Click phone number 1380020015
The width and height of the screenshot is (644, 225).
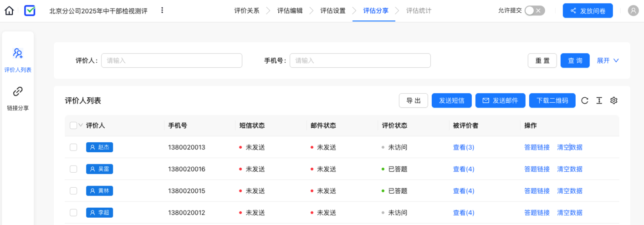(x=187, y=191)
